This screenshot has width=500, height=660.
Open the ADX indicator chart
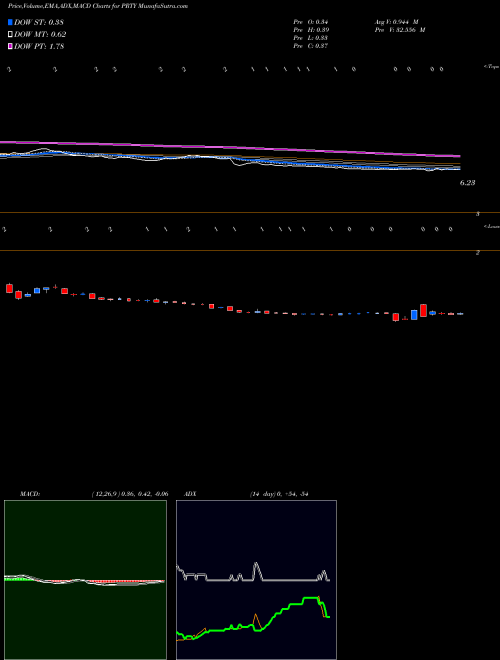click(256, 580)
